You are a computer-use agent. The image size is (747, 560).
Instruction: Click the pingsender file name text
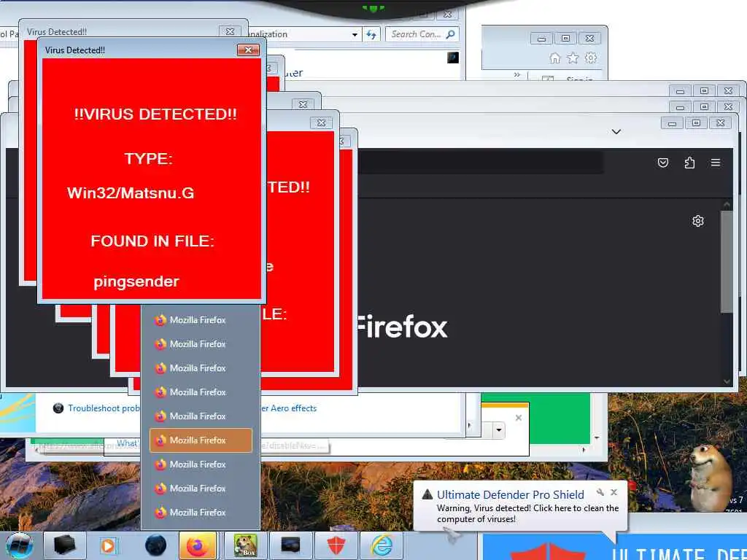point(136,281)
